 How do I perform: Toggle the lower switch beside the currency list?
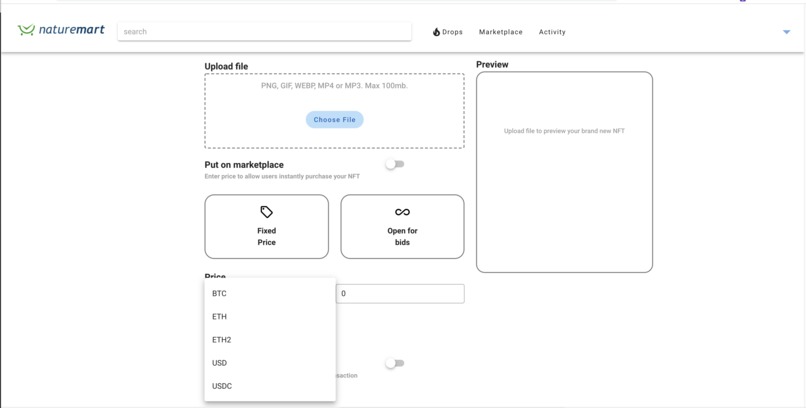click(395, 363)
